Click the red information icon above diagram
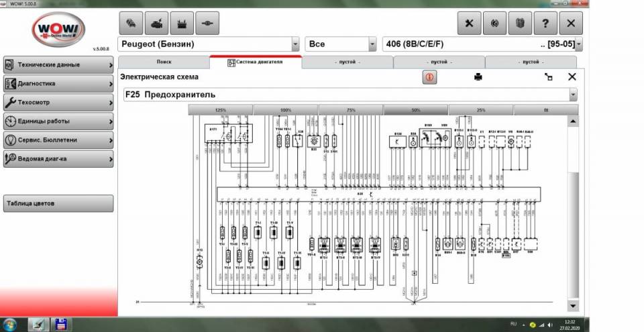The width and height of the screenshot is (644, 332). click(x=429, y=77)
